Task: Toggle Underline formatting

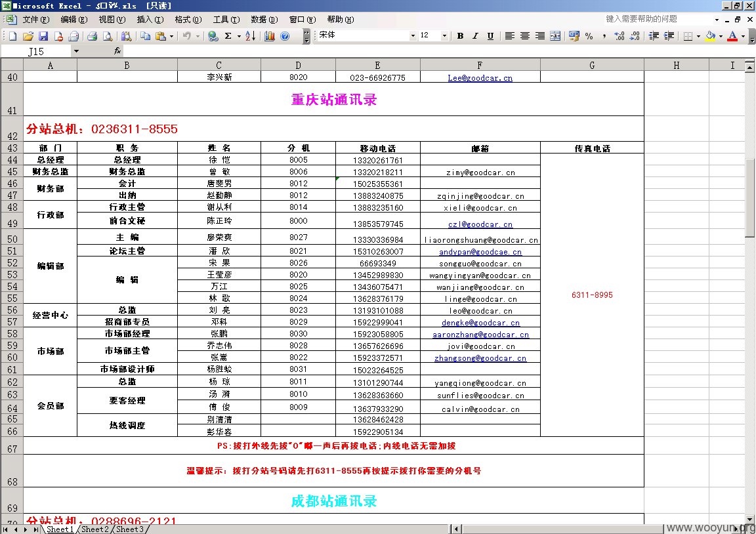Action: [490, 35]
